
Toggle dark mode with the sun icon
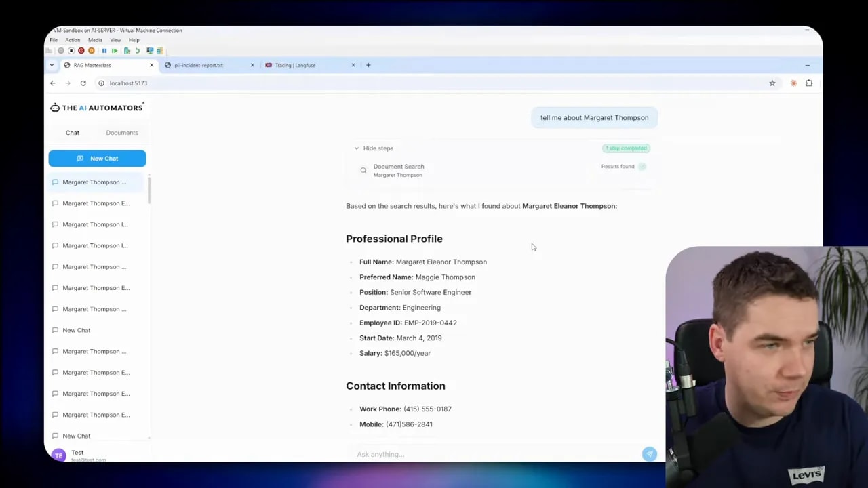[793, 83]
